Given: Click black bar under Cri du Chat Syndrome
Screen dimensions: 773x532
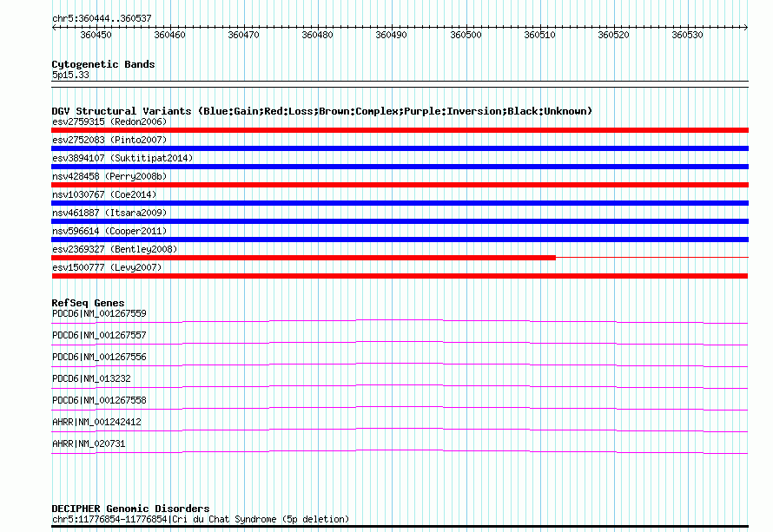Looking at the screenshot, I should coord(400,527).
